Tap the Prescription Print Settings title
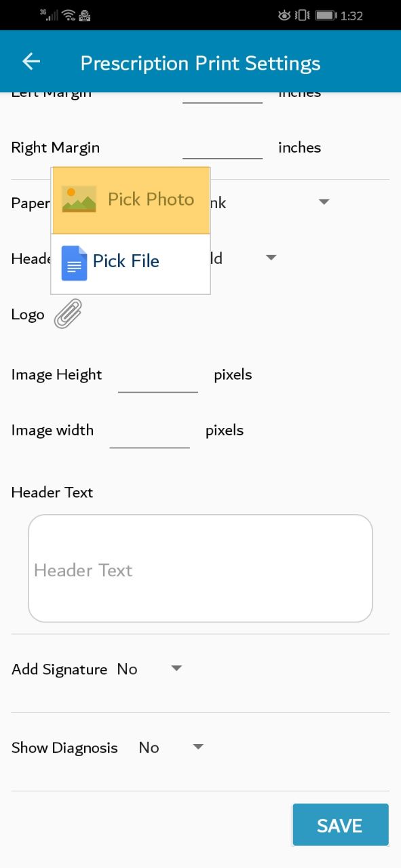This screenshot has width=401, height=868. tap(200, 63)
